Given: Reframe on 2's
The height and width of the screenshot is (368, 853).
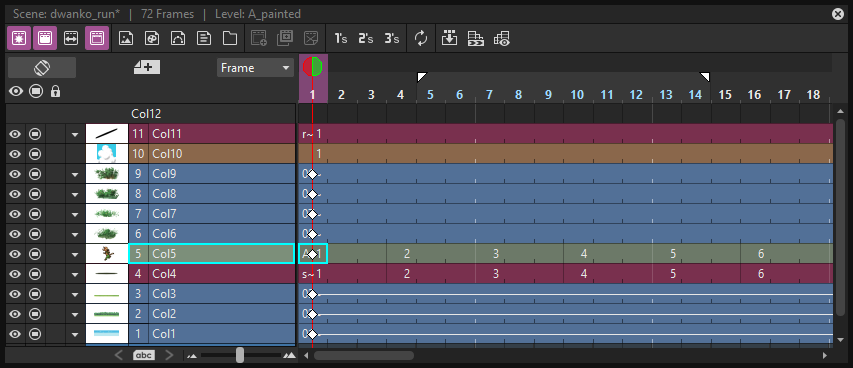Looking at the screenshot, I should point(366,39).
